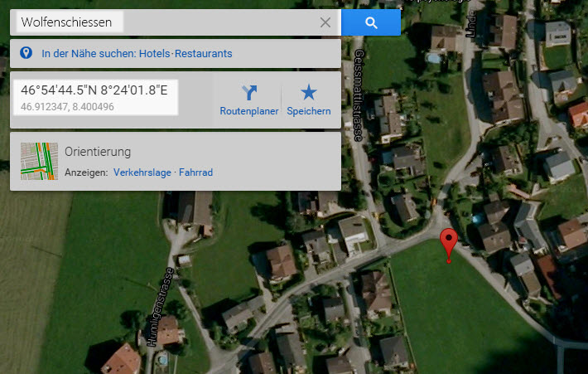Screen dimensions: 588x374
Task: Clear the search with the X icon
Action: coord(325,22)
